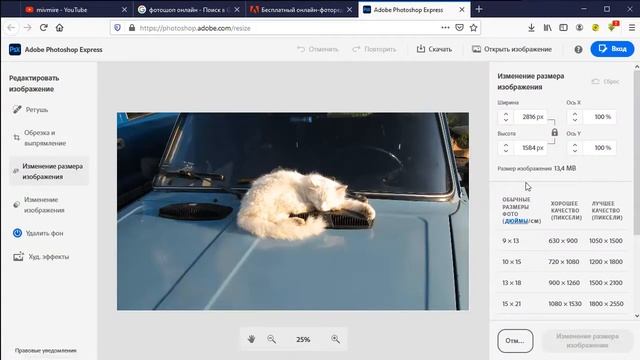Click the Ось X percentage field
The width and height of the screenshot is (640, 360).
(600, 117)
